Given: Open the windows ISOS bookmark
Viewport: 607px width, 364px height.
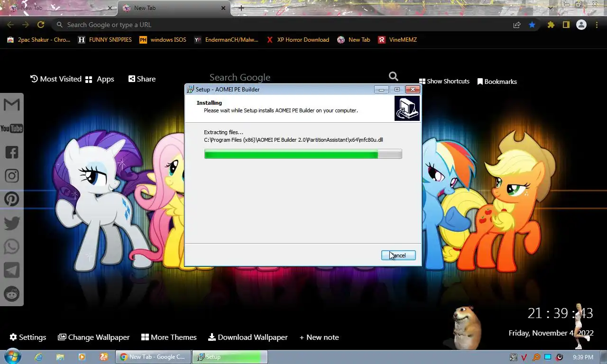Looking at the screenshot, I should click(163, 40).
